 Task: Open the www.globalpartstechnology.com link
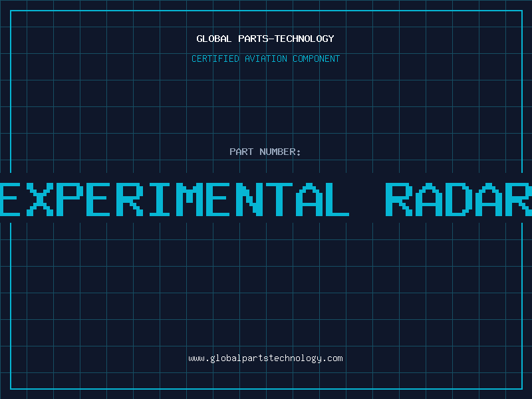point(265,358)
